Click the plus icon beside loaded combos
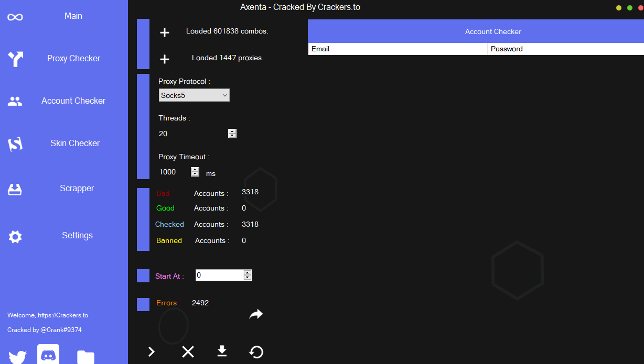The height and width of the screenshot is (364, 644). pos(165,32)
